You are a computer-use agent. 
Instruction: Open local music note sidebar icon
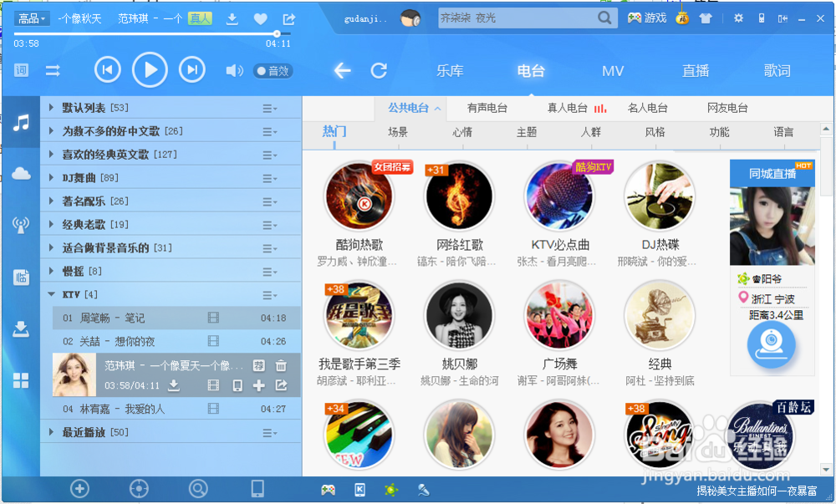pyautogui.click(x=21, y=123)
